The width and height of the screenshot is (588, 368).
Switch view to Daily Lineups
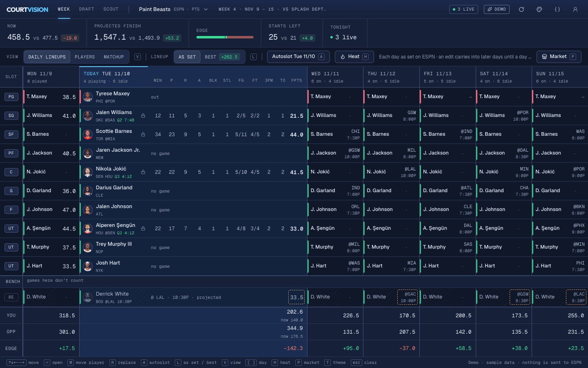tap(47, 57)
